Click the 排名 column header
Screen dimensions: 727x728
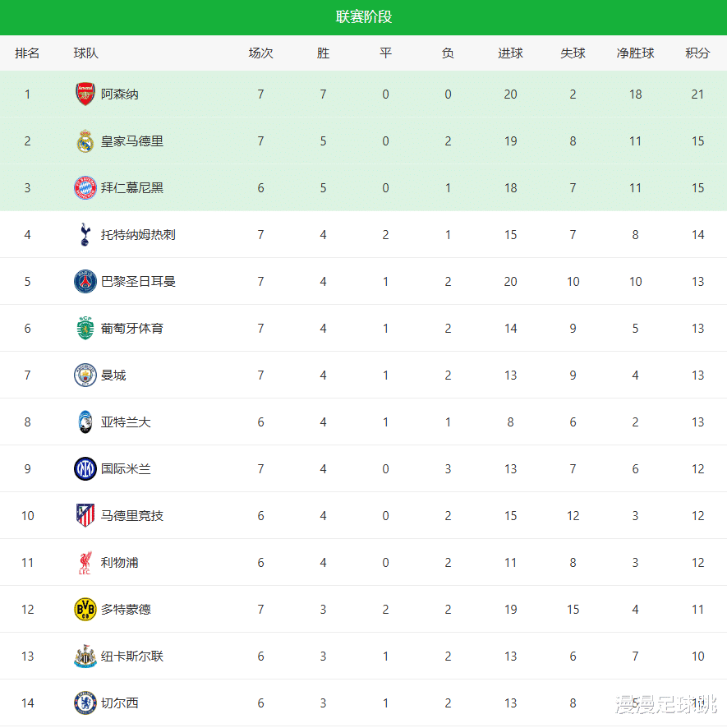click(27, 53)
